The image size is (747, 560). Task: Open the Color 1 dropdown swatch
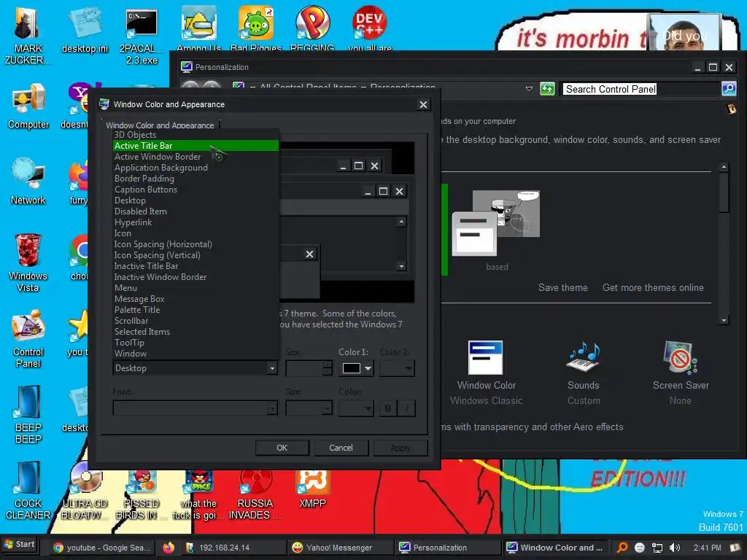point(356,368)
